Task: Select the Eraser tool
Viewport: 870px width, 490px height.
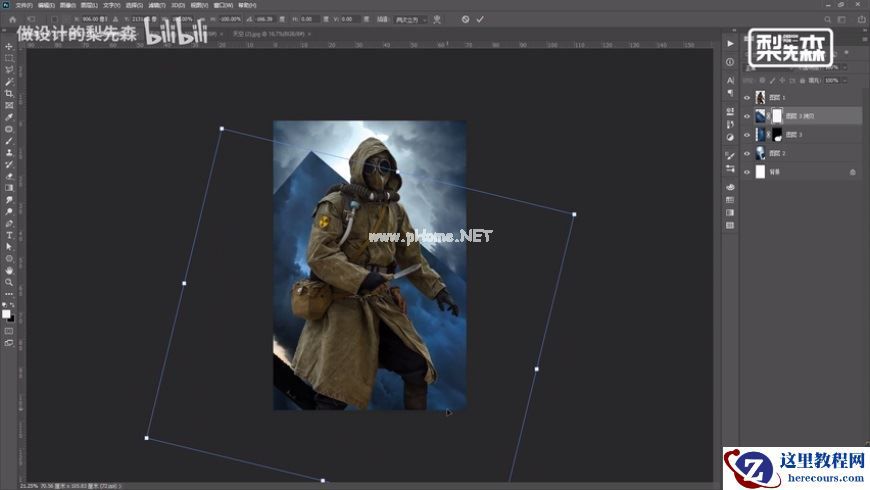Action: (9, 176)
